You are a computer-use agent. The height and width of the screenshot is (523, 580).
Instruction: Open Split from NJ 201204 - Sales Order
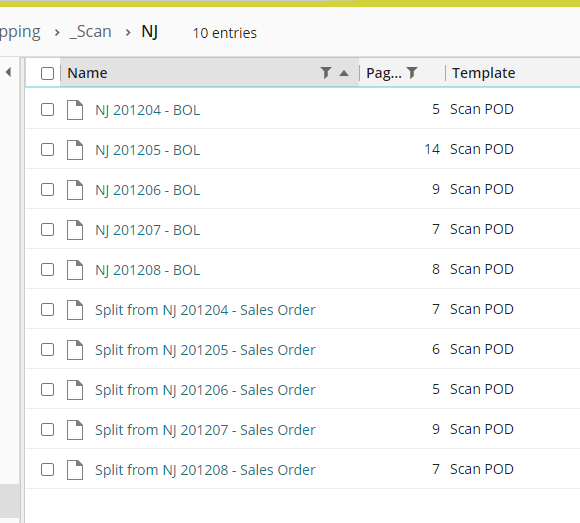pos(205,310)
